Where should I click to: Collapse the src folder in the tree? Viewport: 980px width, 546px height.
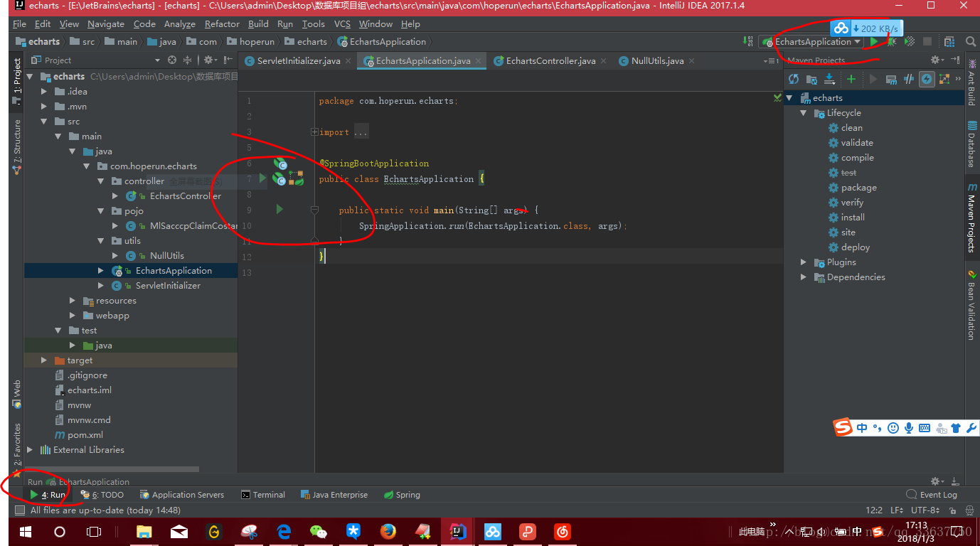tap(44, 122)
